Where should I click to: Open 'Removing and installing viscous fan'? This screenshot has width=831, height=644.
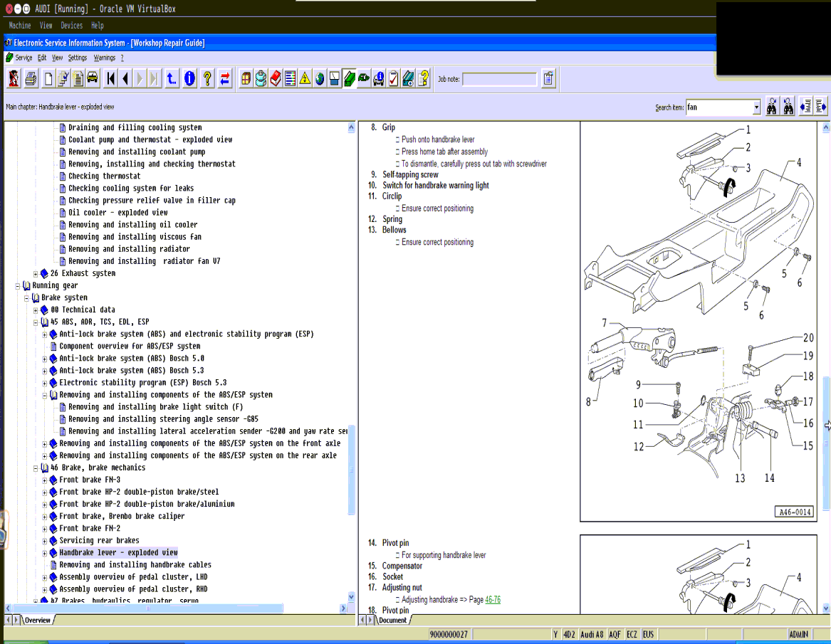pos(135,237)
